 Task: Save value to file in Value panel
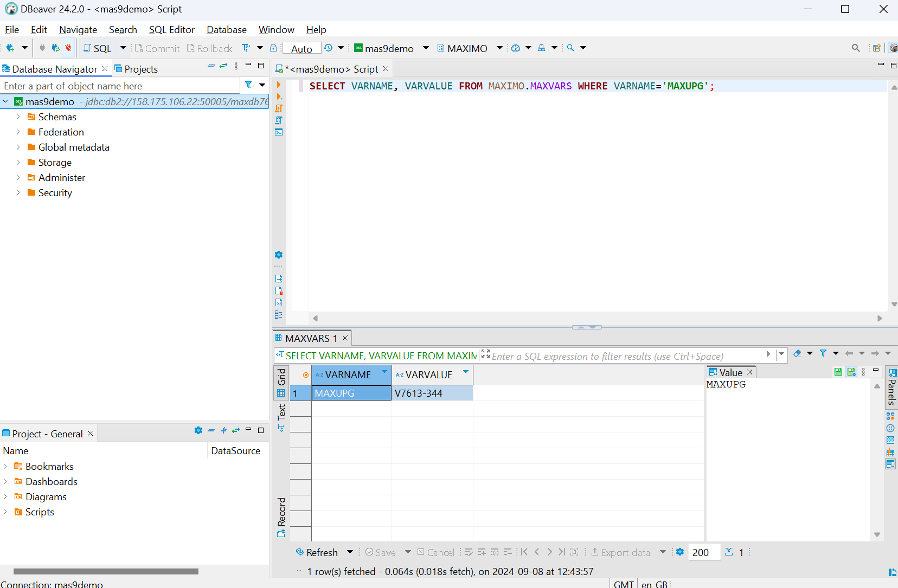coord(838,372)
